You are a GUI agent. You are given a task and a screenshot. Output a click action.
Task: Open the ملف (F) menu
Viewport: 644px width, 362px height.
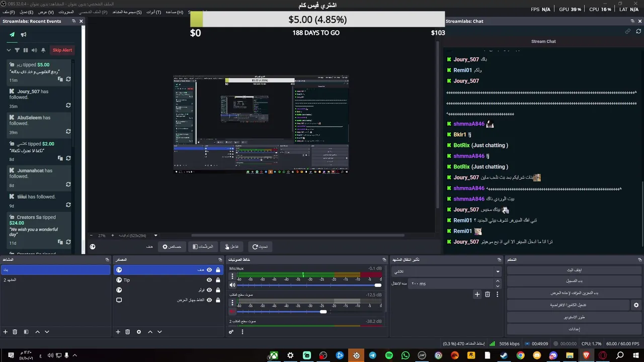click(8, 12)
